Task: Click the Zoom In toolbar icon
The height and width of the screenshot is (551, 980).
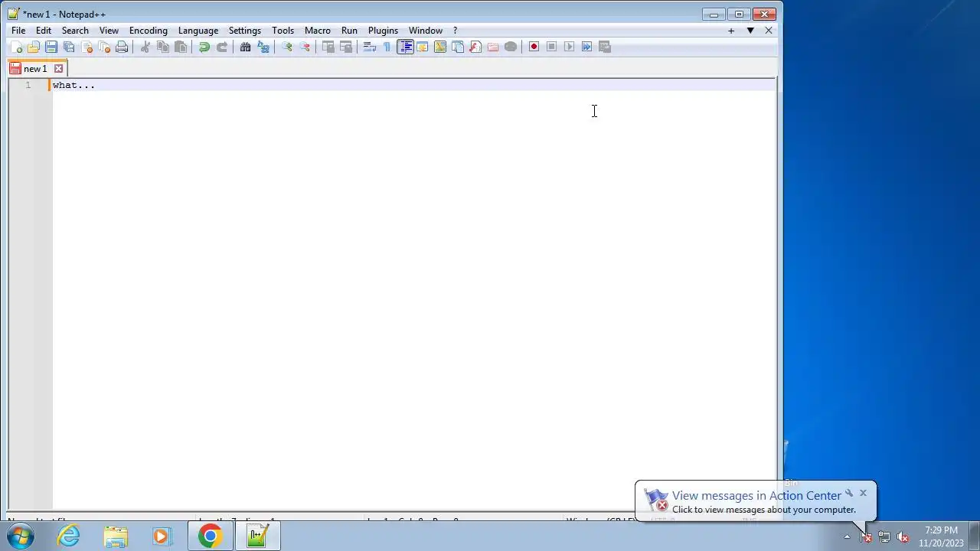Action: 287,47
